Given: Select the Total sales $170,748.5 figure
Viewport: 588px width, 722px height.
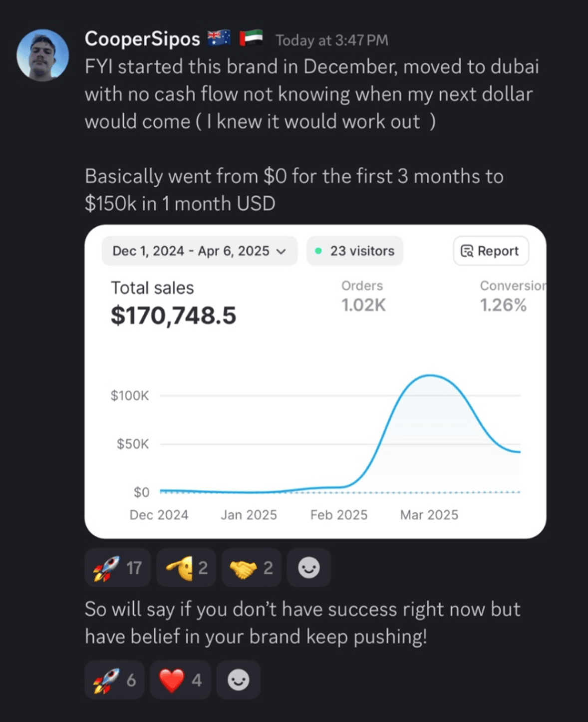Looking at the screenshot, I should [173, 316].
